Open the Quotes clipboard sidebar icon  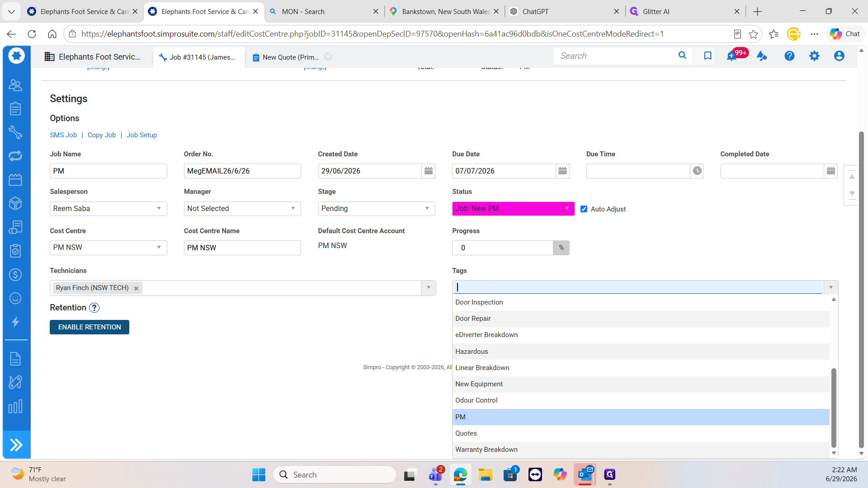[15, 108]
